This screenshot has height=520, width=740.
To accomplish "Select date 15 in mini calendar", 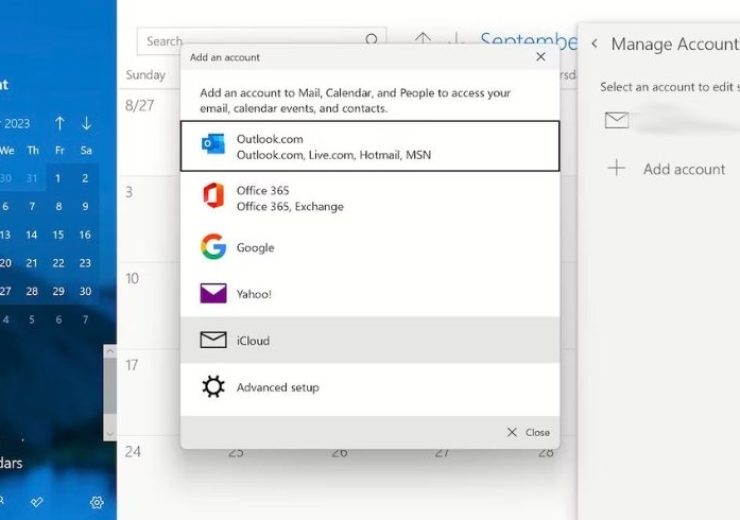I will (x=58, y=235).
